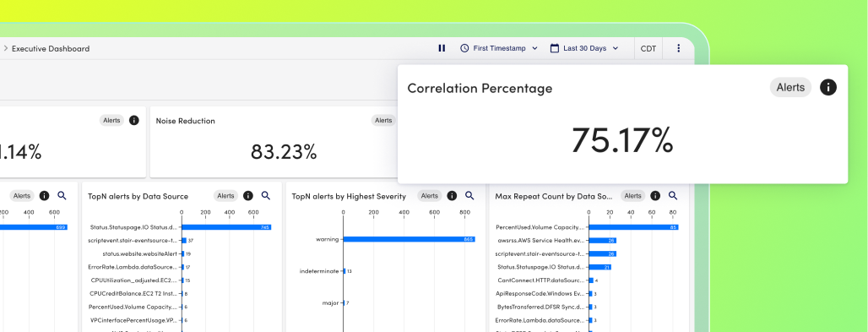
Task: Open the First Timestamp dropdown
Action: [499, 48]
